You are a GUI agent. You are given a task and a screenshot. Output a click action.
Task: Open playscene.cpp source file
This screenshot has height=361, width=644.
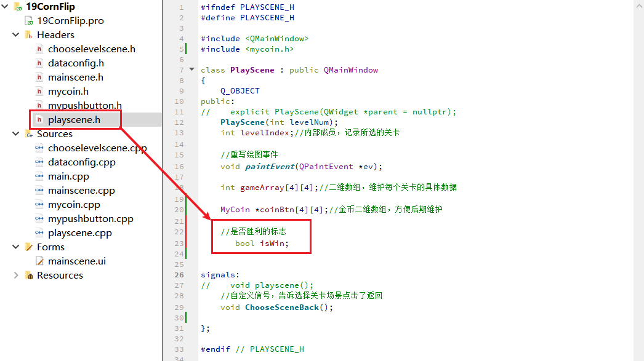pos(79,233)
